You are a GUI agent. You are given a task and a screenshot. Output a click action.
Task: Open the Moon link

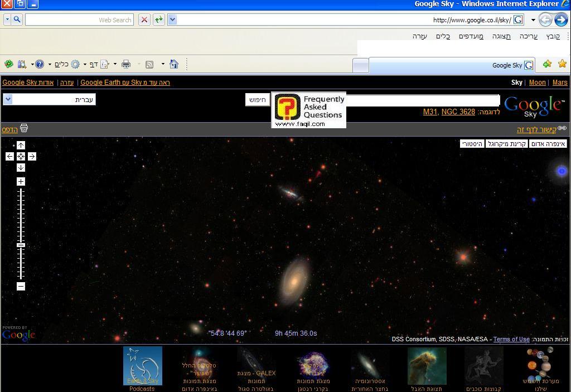pyautogui.click(x=537, y=83)
